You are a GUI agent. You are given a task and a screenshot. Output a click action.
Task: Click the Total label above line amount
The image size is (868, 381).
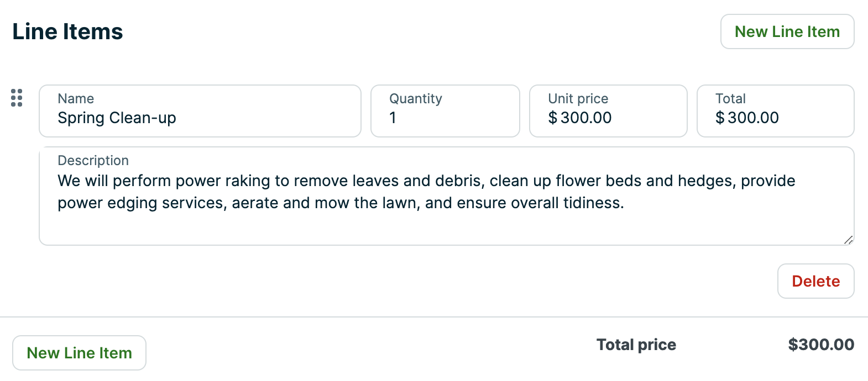730,99
